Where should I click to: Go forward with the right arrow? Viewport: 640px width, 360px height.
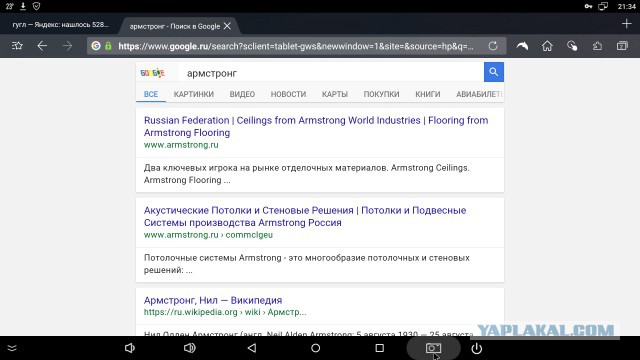(x=67, y=46)
